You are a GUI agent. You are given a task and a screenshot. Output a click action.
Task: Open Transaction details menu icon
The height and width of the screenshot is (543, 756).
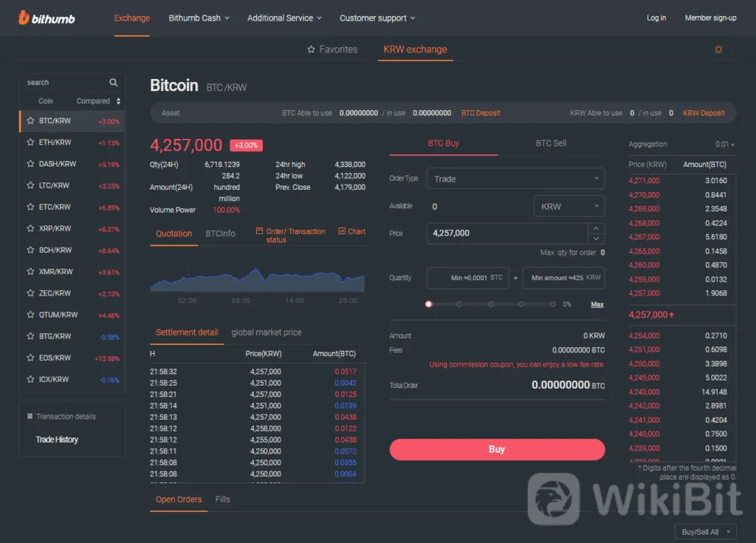click(x=30, y=417)
